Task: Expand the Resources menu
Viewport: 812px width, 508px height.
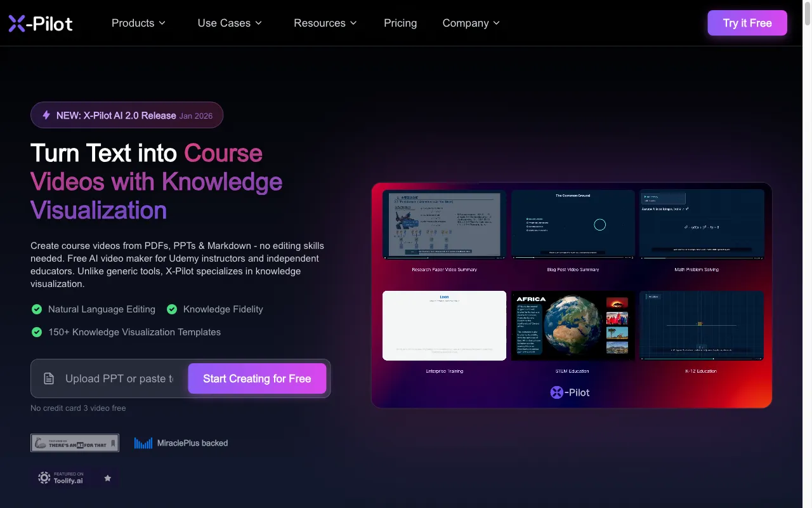Action: (x=325, y=23)
